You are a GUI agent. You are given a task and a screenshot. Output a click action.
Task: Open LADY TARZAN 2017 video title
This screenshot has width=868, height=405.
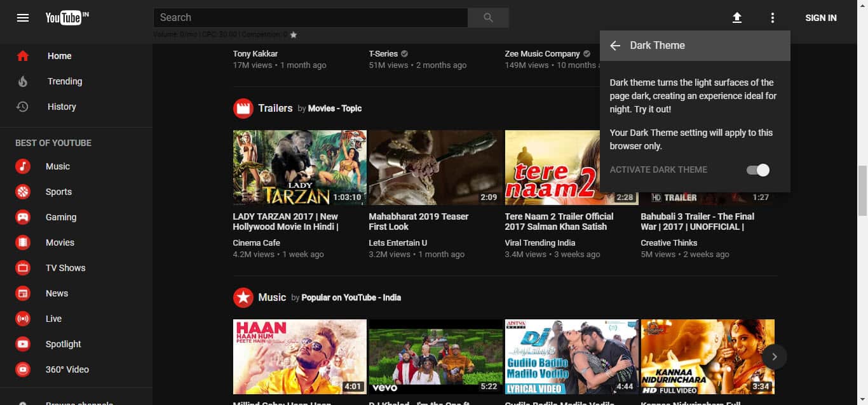click(286, 222)
